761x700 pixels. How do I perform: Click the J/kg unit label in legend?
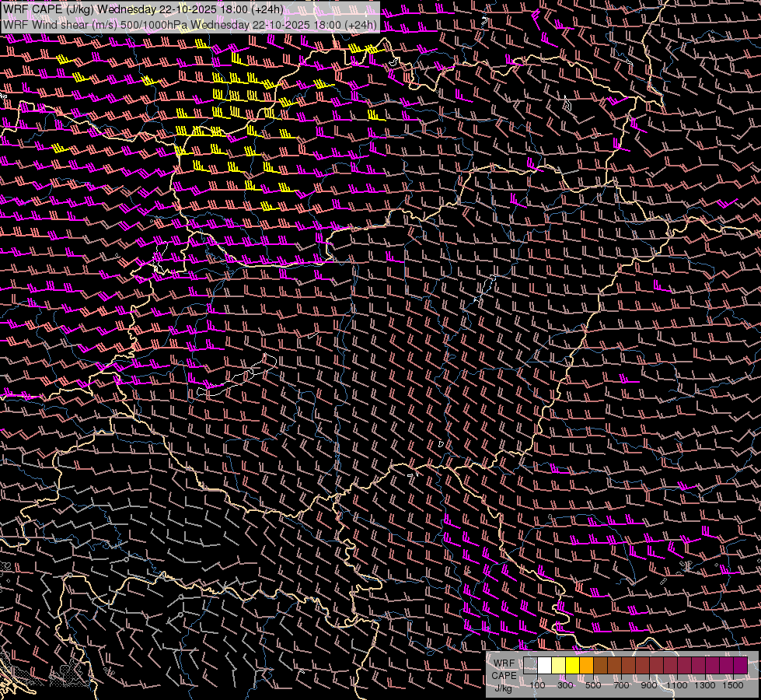(x=504, y=688)
